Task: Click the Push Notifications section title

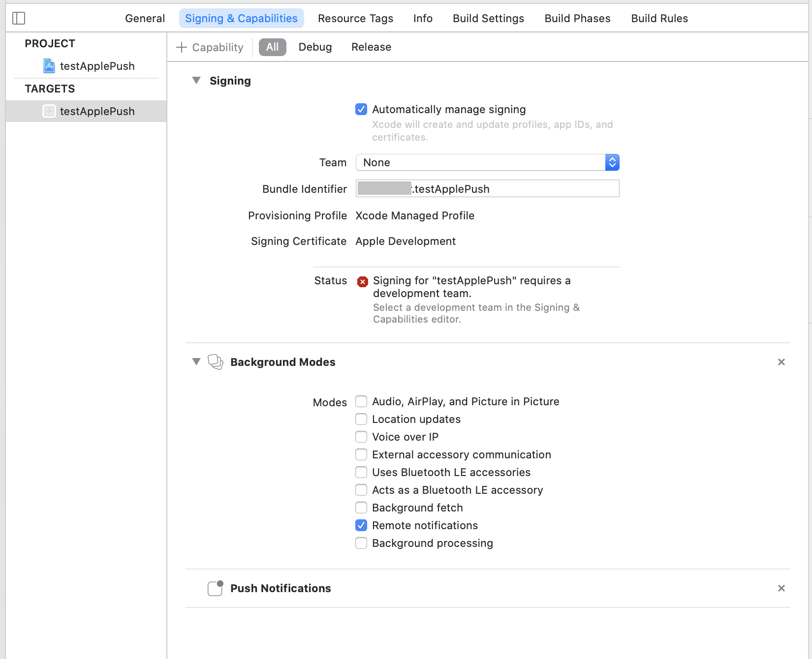Action: [x=281, y=588]
